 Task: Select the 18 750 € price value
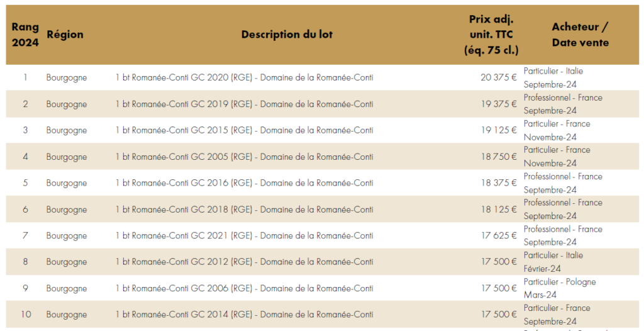tap(499, 157)
